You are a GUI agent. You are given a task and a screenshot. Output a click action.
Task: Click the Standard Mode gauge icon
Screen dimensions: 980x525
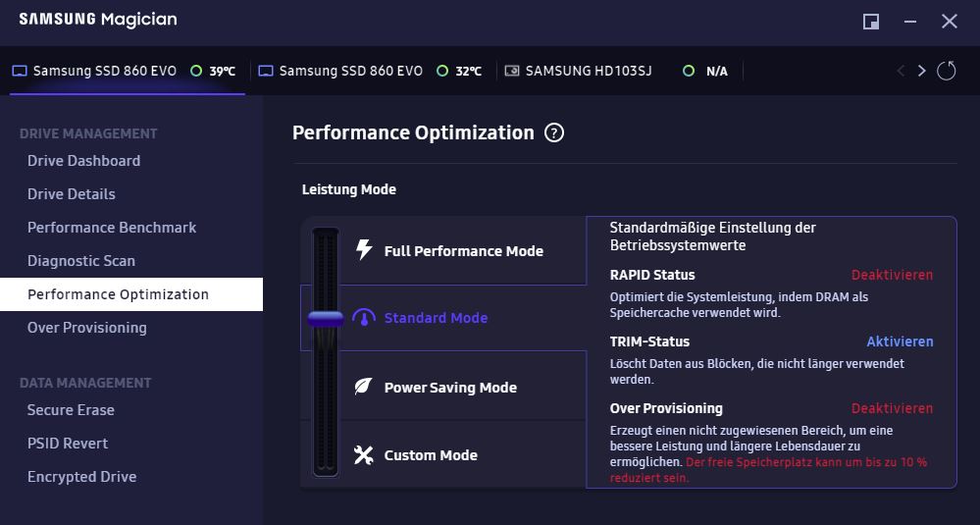click(x=364, y=318)
